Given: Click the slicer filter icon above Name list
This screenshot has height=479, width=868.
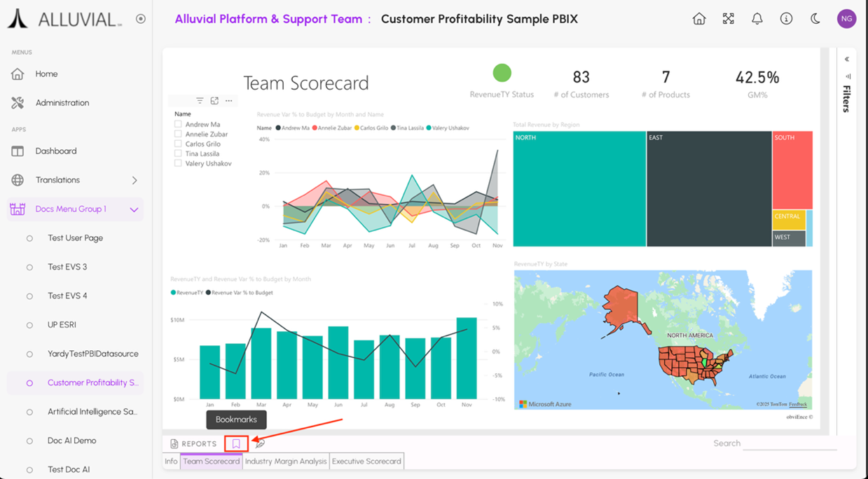Looking at the screenshot, I should [200, 101].
